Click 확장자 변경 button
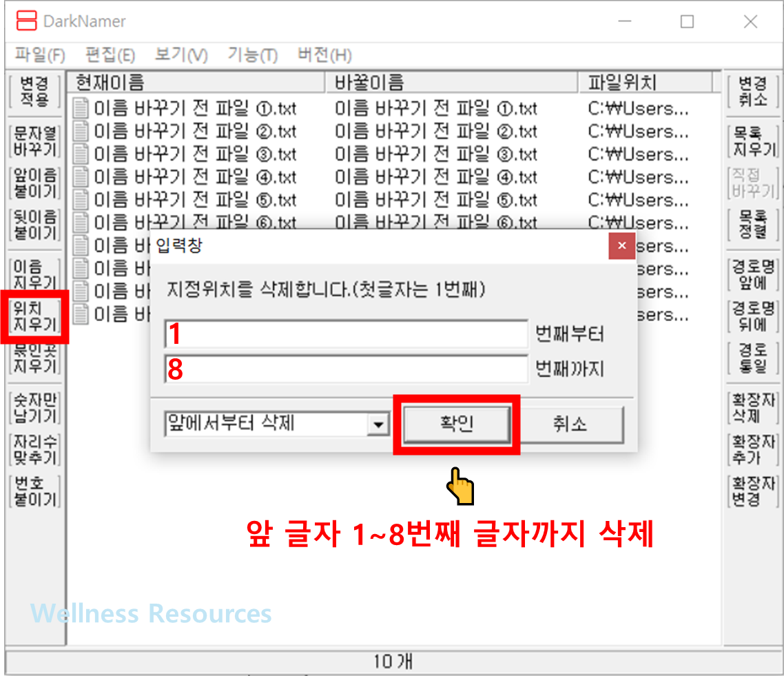The height and width of the screenshot is (676, 784). click(x=752, y=491)
